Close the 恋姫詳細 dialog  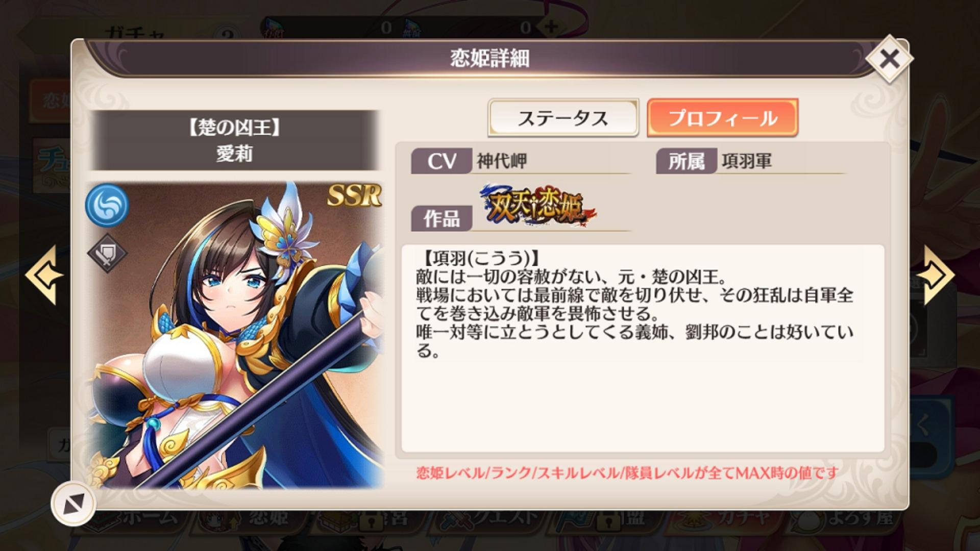[x=889, y=59]
